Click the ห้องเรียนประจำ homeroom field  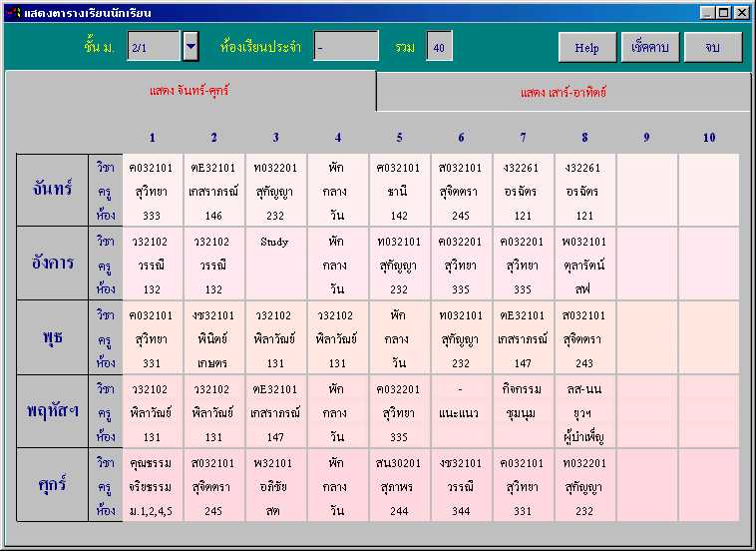[x=346, y=46]
